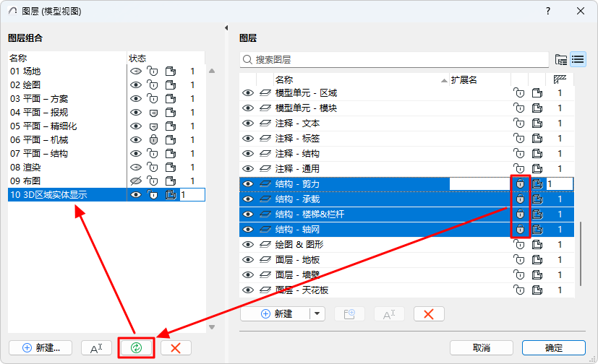Click the help question mark in title bar
Screen dimensions: 598x364
548,11
